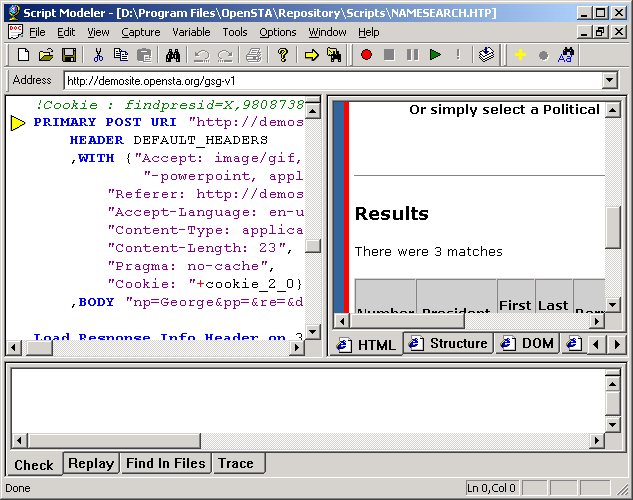Viewport: 633px width, 500px height.
Task: Click the gray Stop square
Action: 389,54
